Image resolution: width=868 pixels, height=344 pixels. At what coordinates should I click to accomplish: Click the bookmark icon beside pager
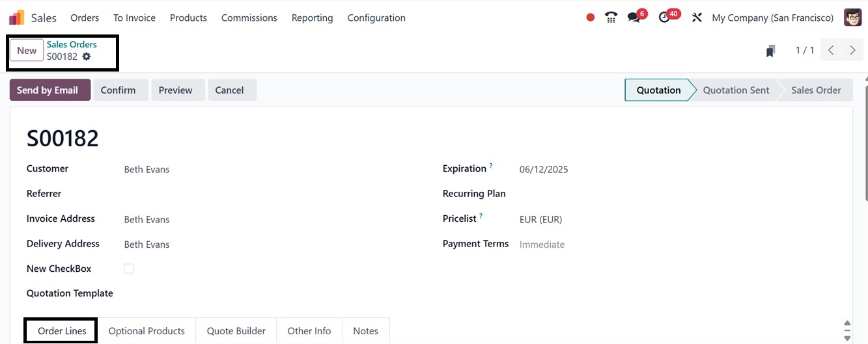click(x=770, y=51)
